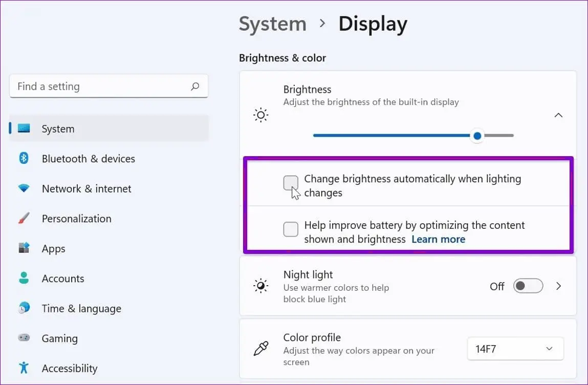Image resolution: width=588 pixels, height=385 pixels.
Task: Navigate back to System breadcrumb
Action: pyautogui.click(x=272, y=24)
